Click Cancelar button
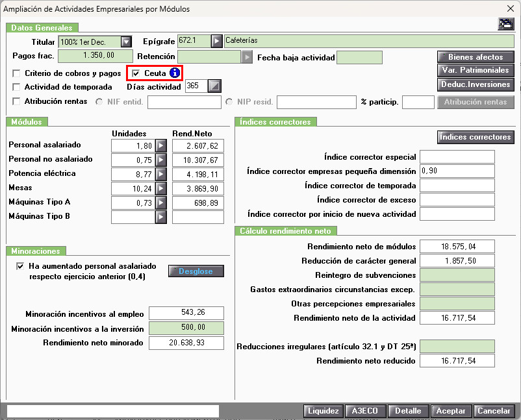The width and height of the screenshot is (521, 420). click(494, 411)
